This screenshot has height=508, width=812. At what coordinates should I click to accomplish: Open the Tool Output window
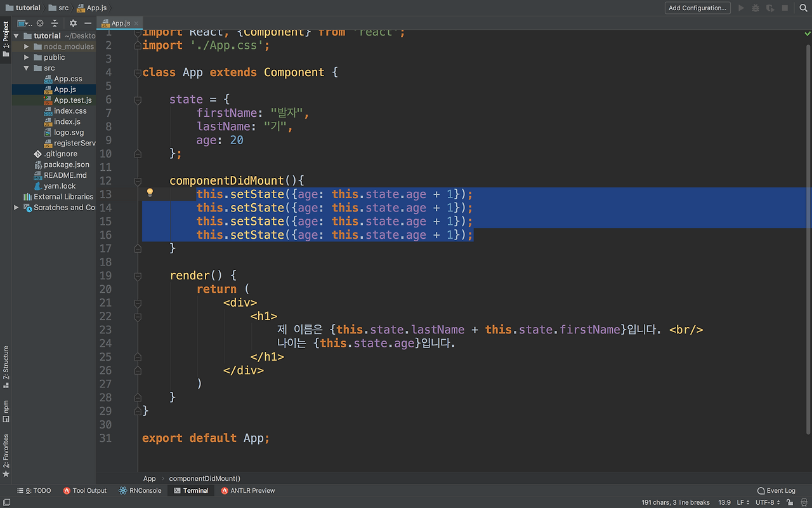pyautogui.click(x=85, y=490)
